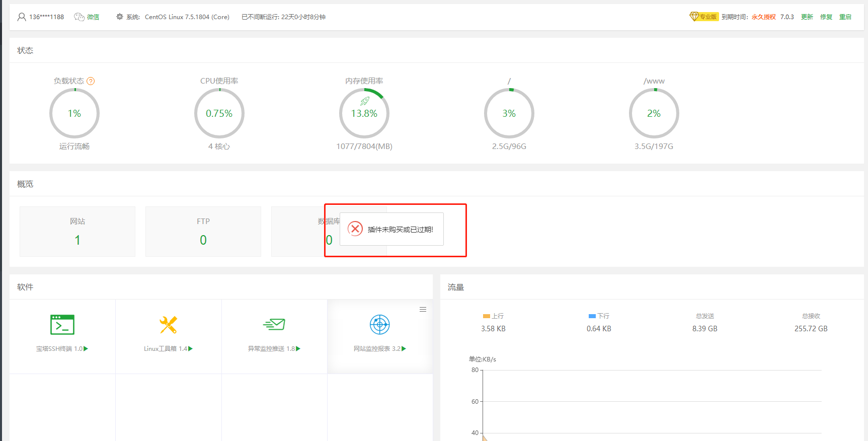Open the 宝塔SSH终端 1.0 label
The width and height of the screenshot is (868, 441).
click(x=59, y=348)
